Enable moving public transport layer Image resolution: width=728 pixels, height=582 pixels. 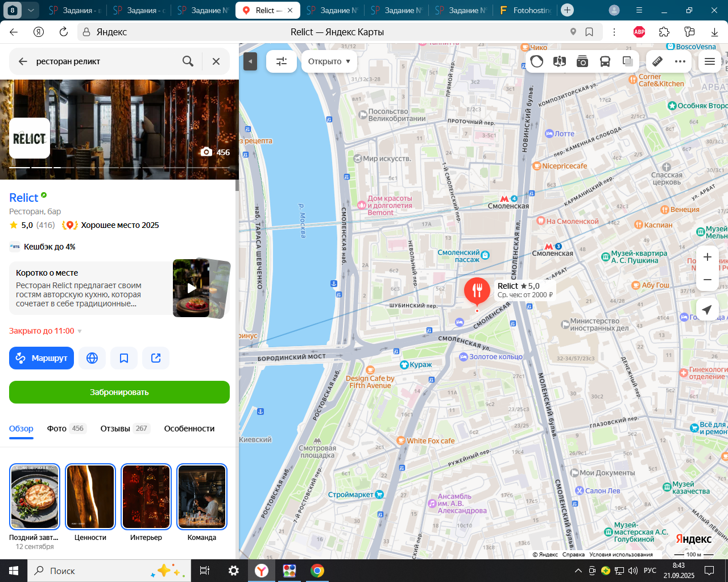pyautogui.click(x=605, y=61)
